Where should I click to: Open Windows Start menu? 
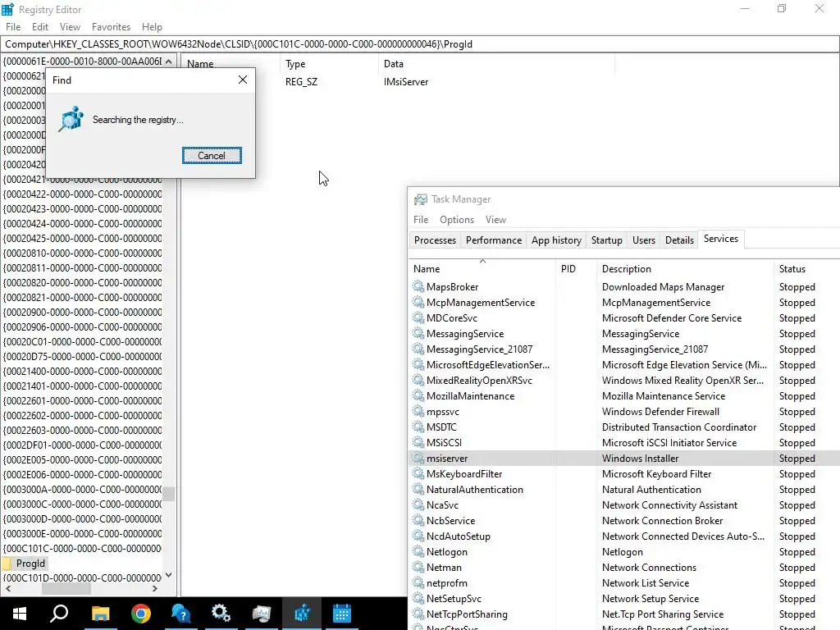point(20,614)
